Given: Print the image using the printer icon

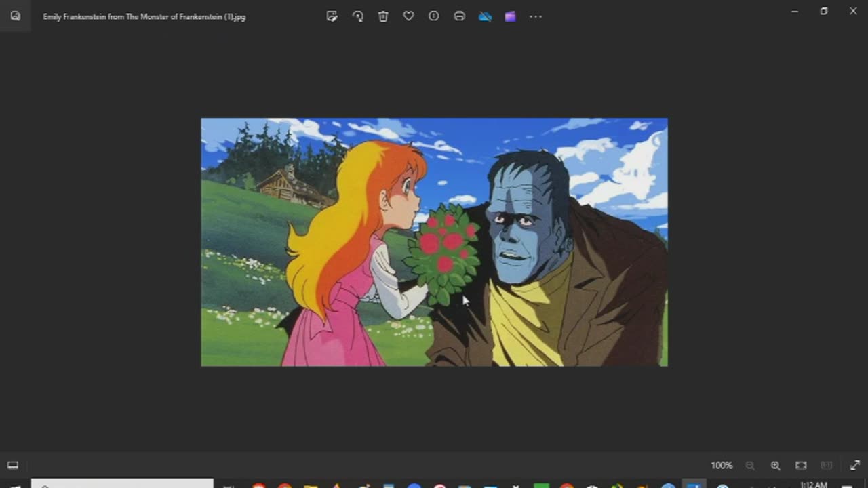Looking at the screenshot, I should [x=459, y=16].
